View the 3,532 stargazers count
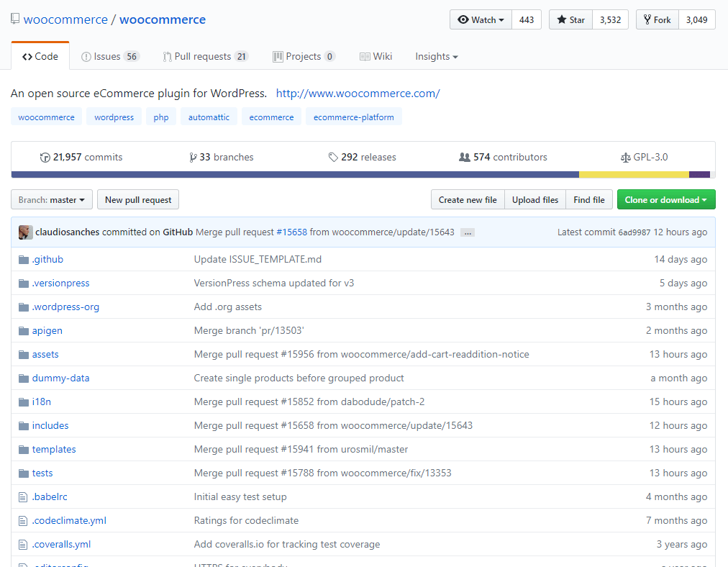This screenshot has height=567, width=728. pos(610,19)
